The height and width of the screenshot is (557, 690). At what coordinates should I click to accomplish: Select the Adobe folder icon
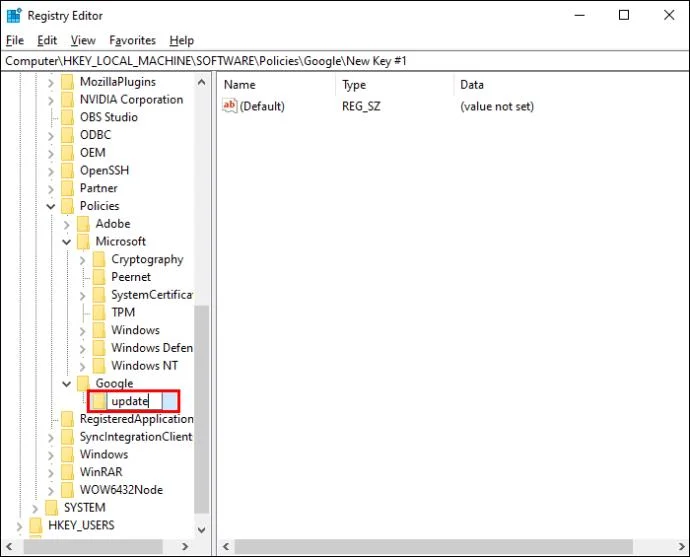tap(83, 224)
